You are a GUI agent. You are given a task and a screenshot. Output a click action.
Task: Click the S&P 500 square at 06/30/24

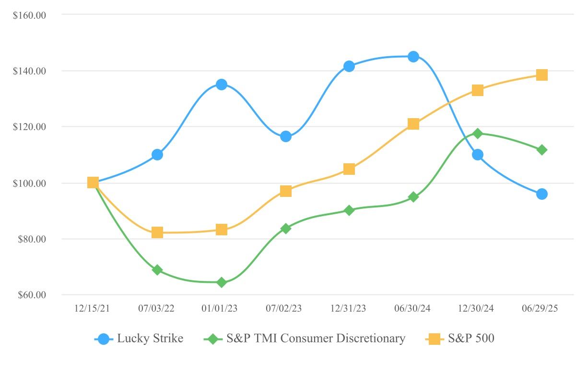click(413, 124)
